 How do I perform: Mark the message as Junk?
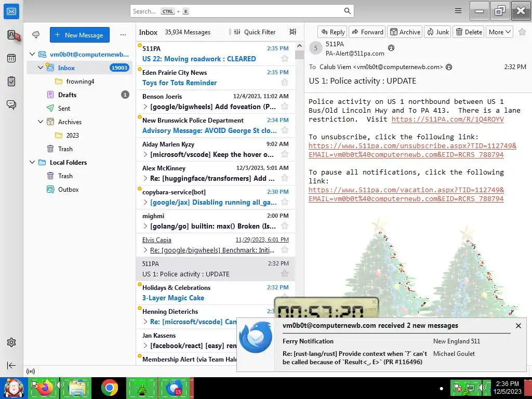pos(437,32)
